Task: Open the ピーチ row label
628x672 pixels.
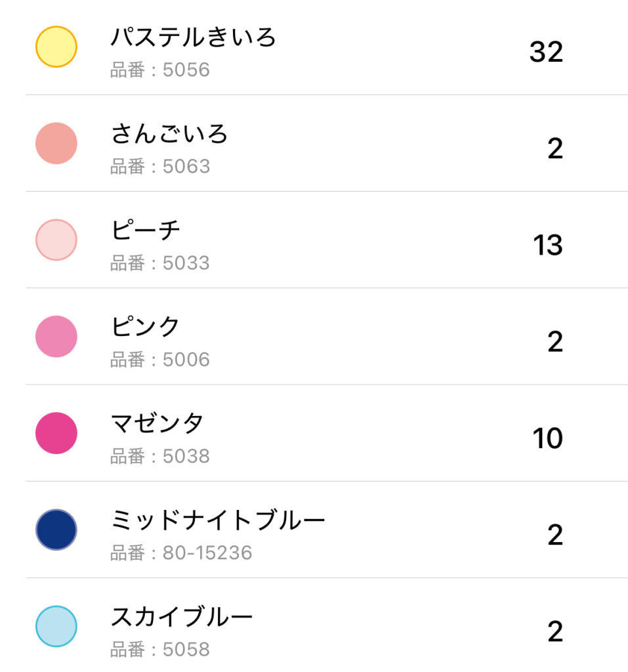Action: click(x=145, y=230)
